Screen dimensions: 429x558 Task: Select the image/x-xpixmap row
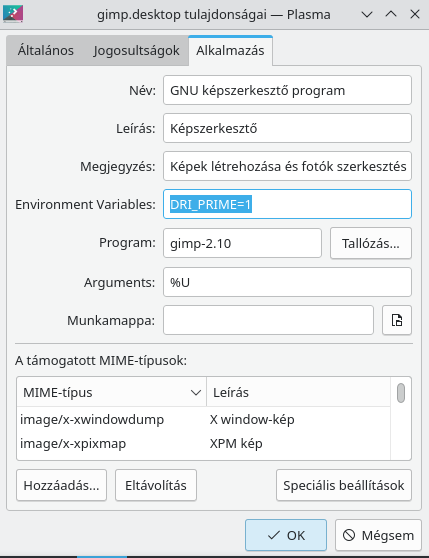pyautogui.click(x=203, y=444)
